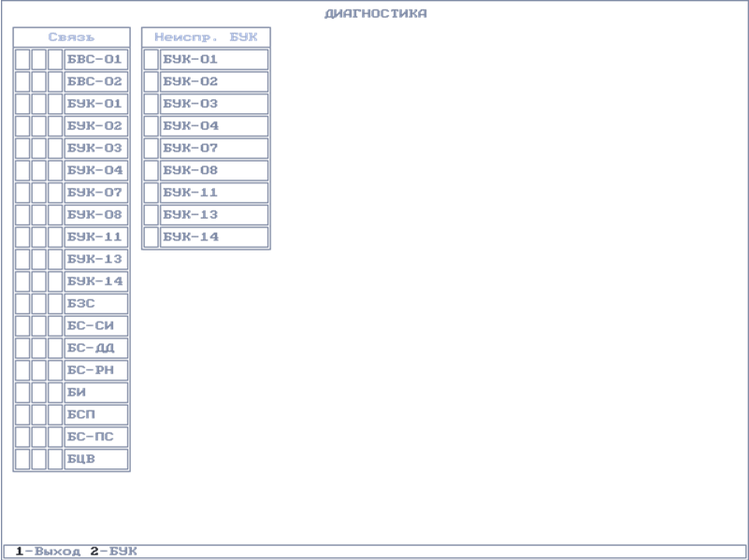
Task: Choose 2-БУК in the bottom menu bar
Action: pyautogui.click(x=114, y=552)
